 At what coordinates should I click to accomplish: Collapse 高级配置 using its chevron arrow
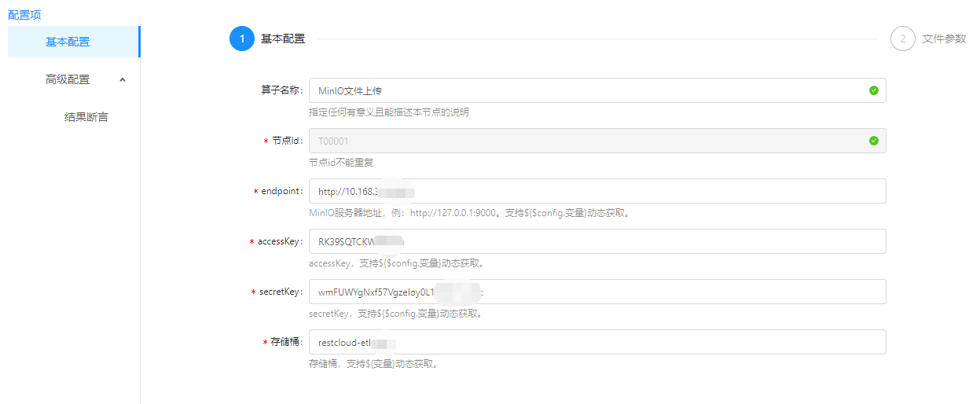click(123, 79)
